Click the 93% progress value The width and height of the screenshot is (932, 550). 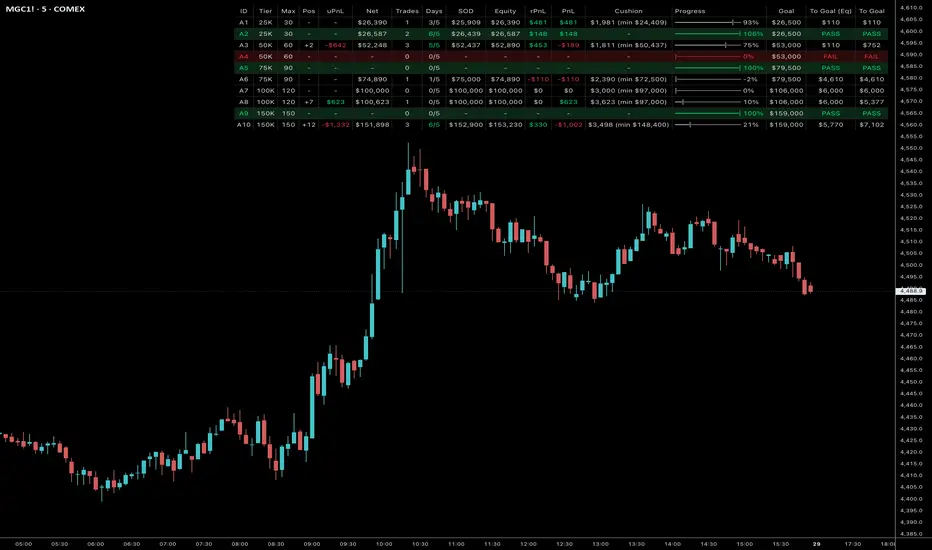(x=751, y=23)
